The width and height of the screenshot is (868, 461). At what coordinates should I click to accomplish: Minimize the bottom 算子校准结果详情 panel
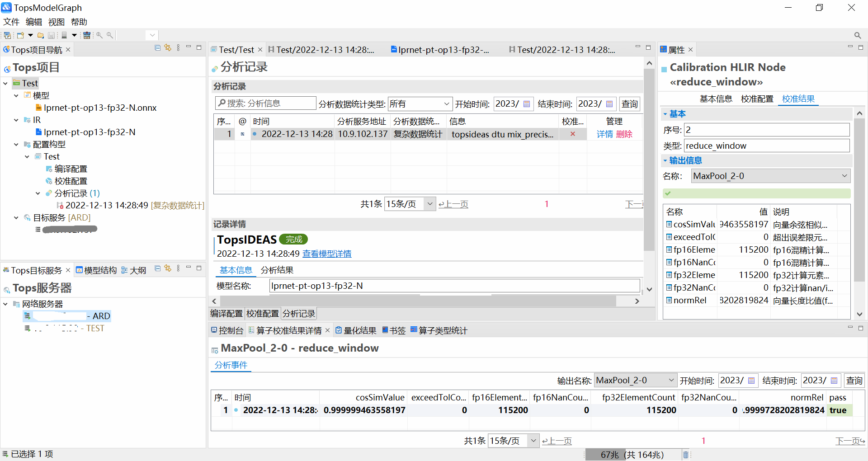click(850, 328)
